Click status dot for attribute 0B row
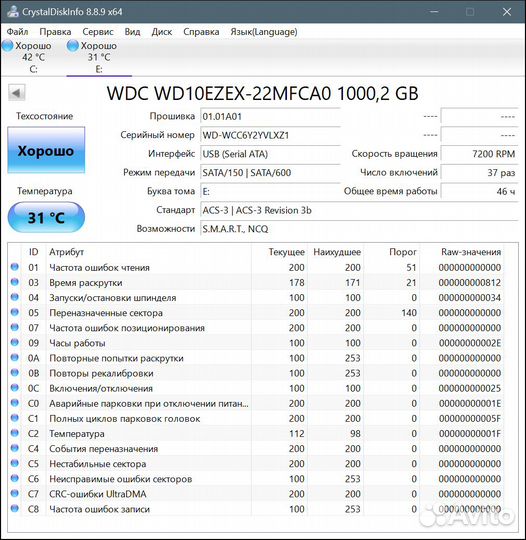The height and width of the screenshot is (540, 526). click(x=15, y=373)
